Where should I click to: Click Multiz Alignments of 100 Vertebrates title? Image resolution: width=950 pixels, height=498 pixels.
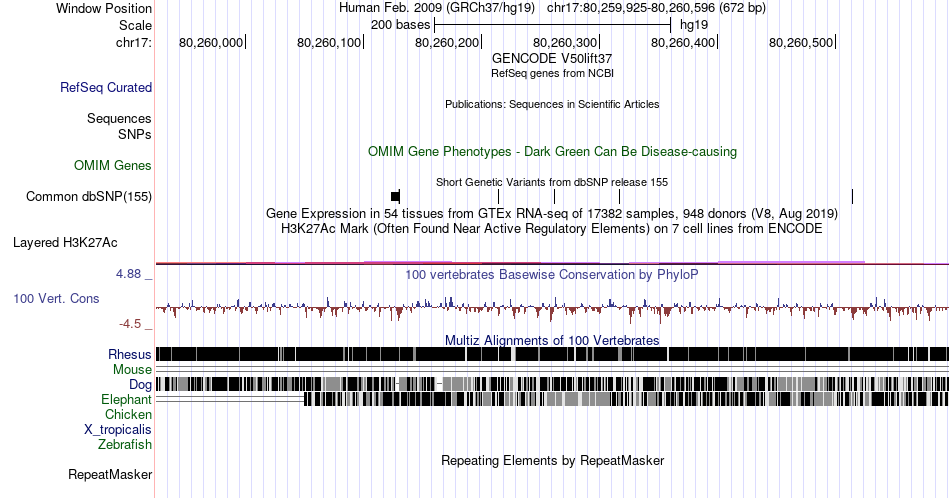[552, 340]
